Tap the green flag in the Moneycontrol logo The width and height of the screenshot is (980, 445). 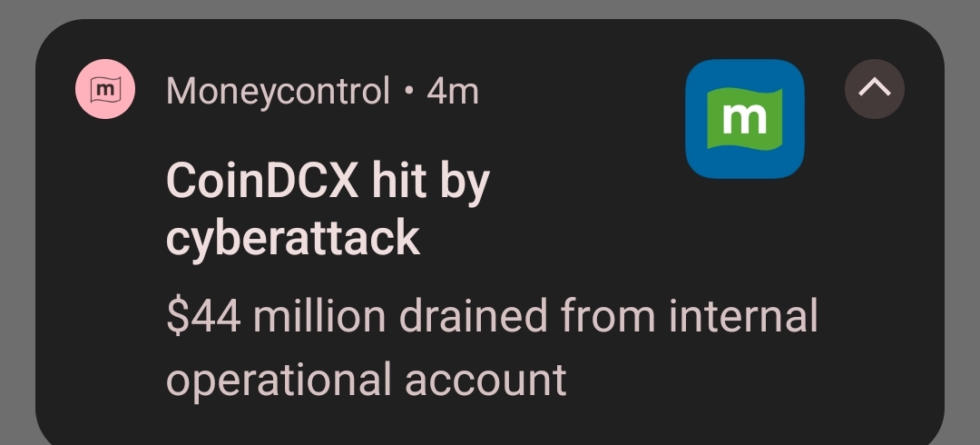pyautogui.click(x=744, y=118)
